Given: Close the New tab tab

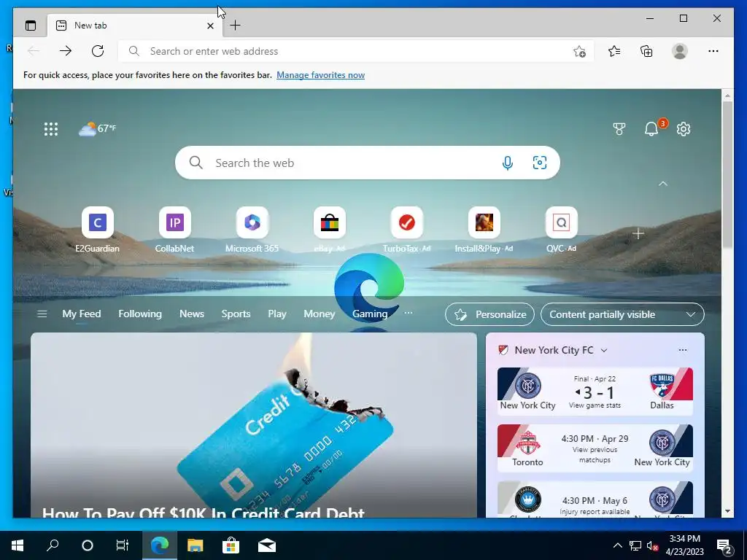Looking at the screenshot, I should [210, 26].
